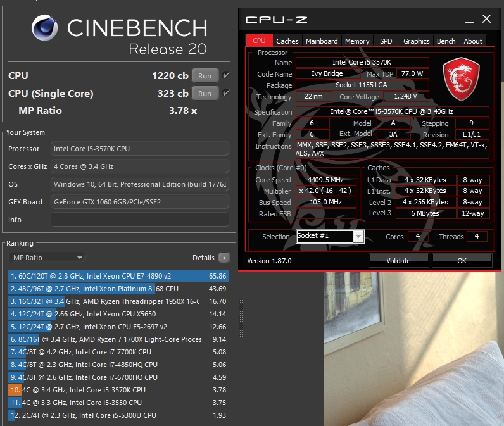Select the Xeon X5650 ranking row
The width and height of the screenshot is (504, 426).
click(118, 314)
